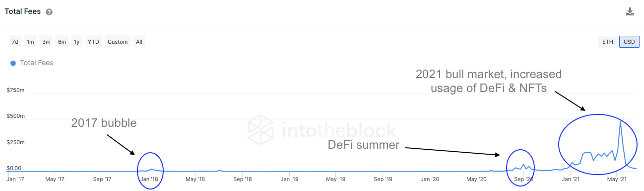The width and height of the screenshot is (644, 191).
Task: Switch chart currency to ETH
Action: point(608,42)
